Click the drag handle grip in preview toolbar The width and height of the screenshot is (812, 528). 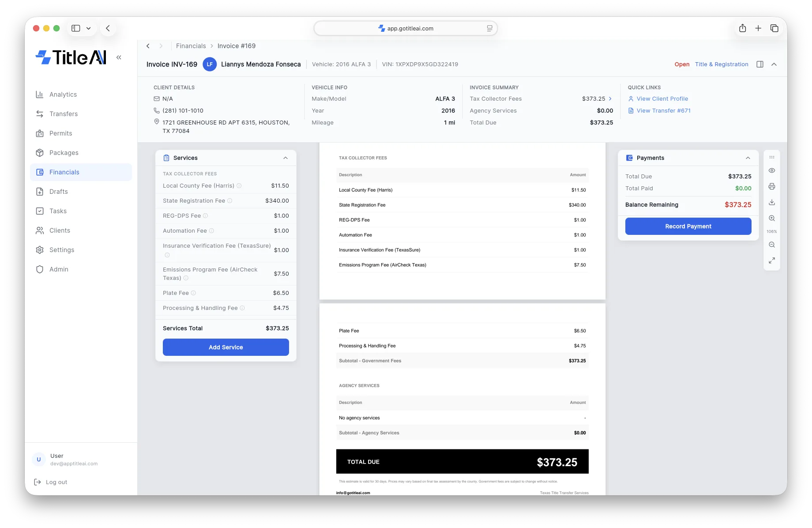(772, 157)
